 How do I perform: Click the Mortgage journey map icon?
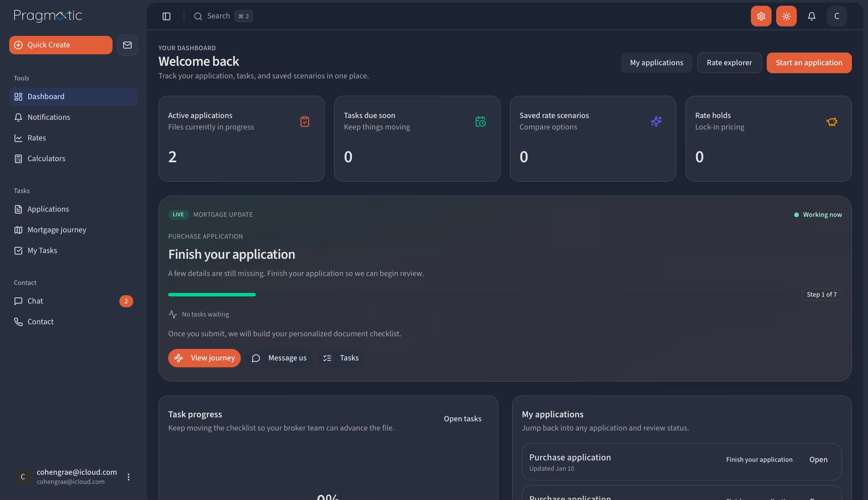coord(19,229)
